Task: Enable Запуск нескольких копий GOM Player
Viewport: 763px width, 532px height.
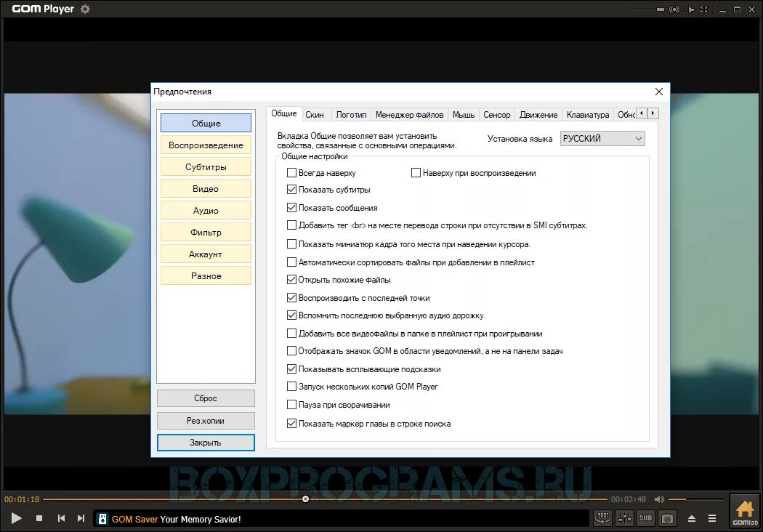Action: 291,387
